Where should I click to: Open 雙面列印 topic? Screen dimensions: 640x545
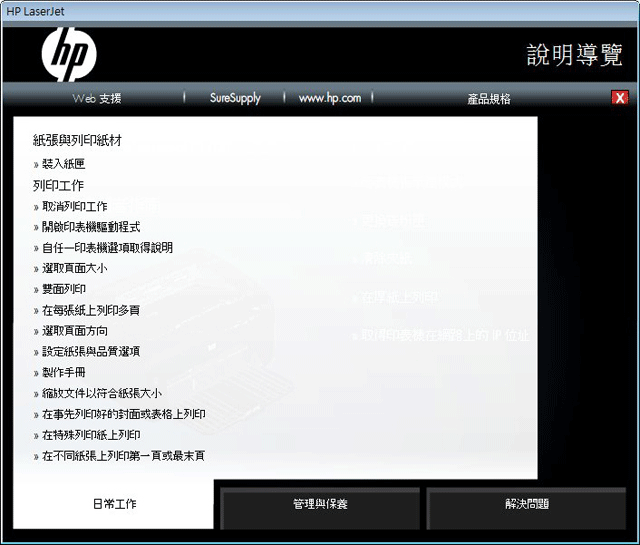64,289
